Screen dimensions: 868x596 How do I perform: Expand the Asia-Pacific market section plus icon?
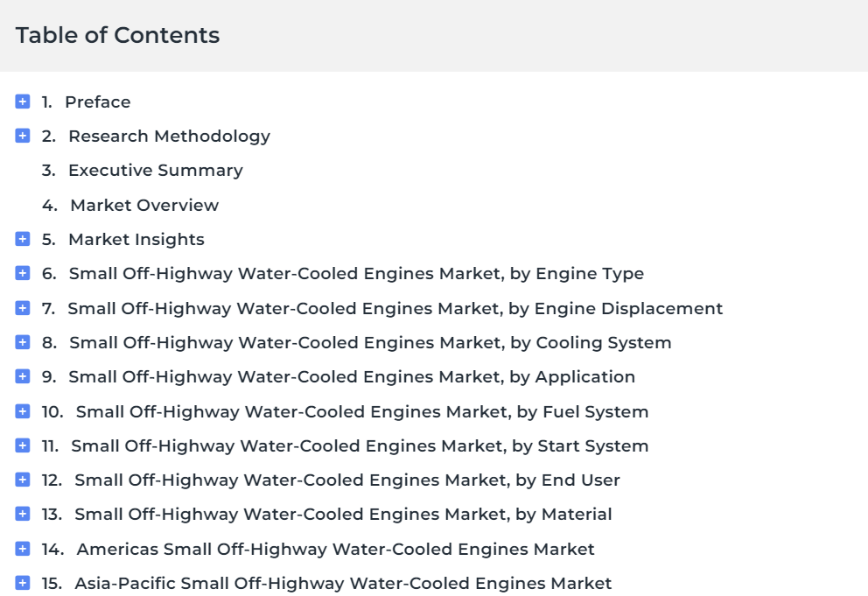pos(23,583)
